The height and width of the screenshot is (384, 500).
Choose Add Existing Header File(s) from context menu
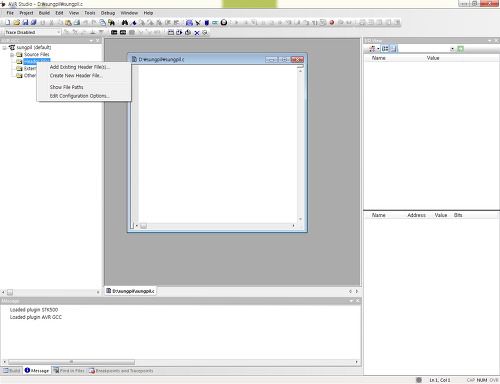[x=84, y=67]
